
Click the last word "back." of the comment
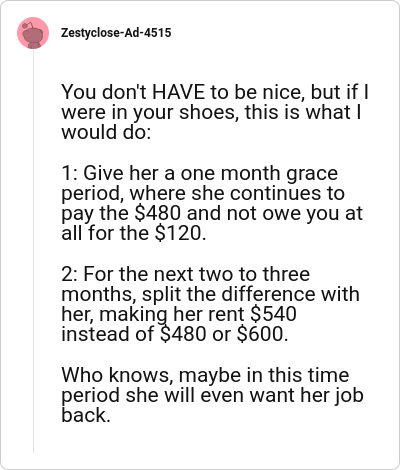point(86,415)
